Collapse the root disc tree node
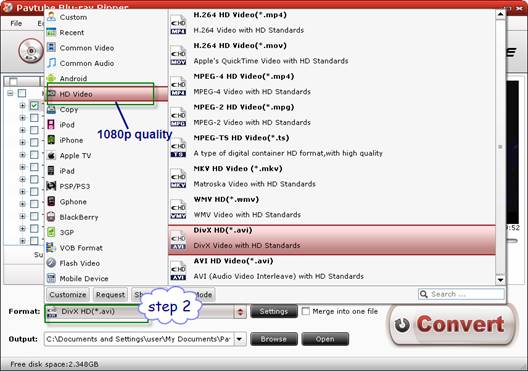The height and width of the screenshot is (371, 528). point(10,93)
